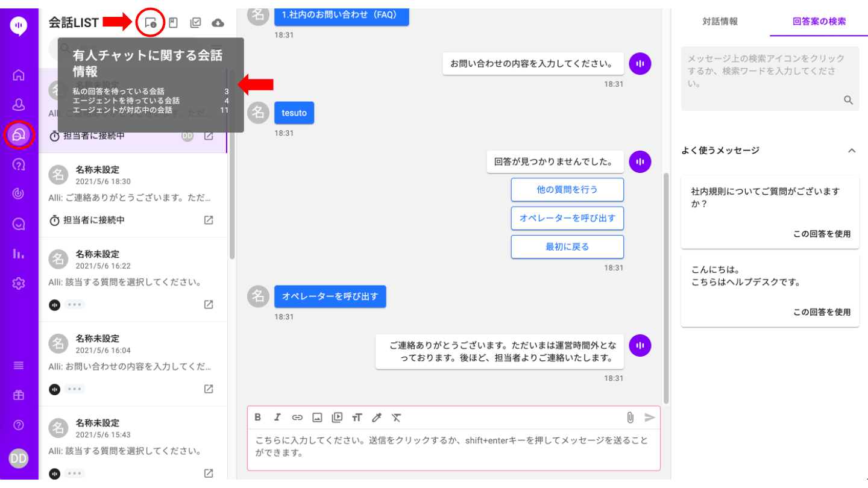868x488 pixels.
Task: Open the conversations section in the sidebar
Action: point(19,135)
